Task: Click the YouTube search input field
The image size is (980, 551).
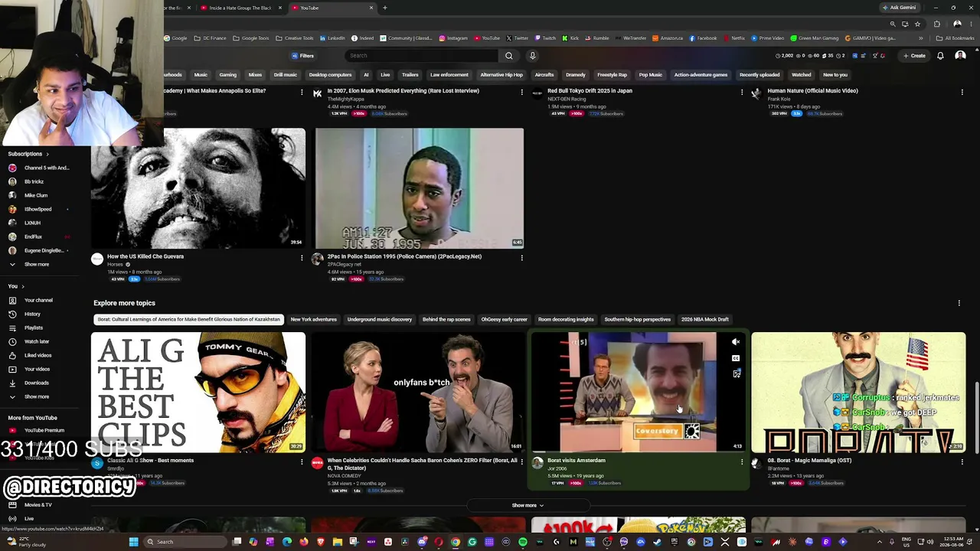Action: click(422, 56)
